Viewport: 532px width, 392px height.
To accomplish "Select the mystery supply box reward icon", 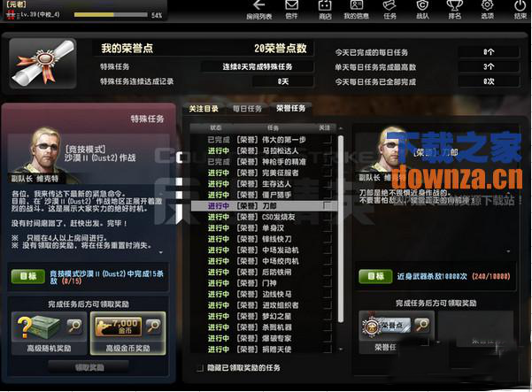I will pos(39,327).
